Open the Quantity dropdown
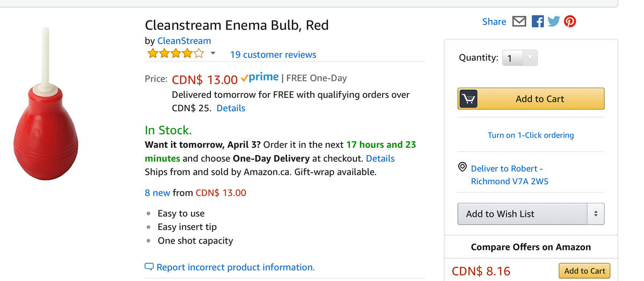This screenshot has width=644, height=281. (519, 58)
